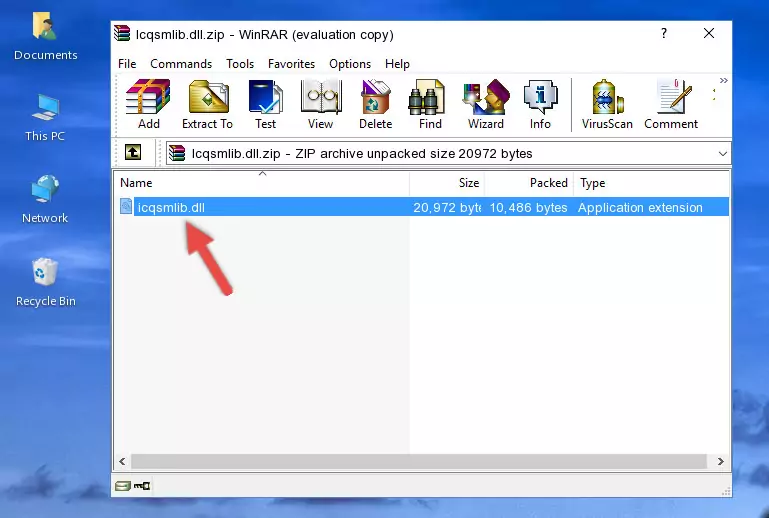Screen dimensions: 769x518
Task: Click the Delete toolbar icon
Action: (x=375, y=104)
